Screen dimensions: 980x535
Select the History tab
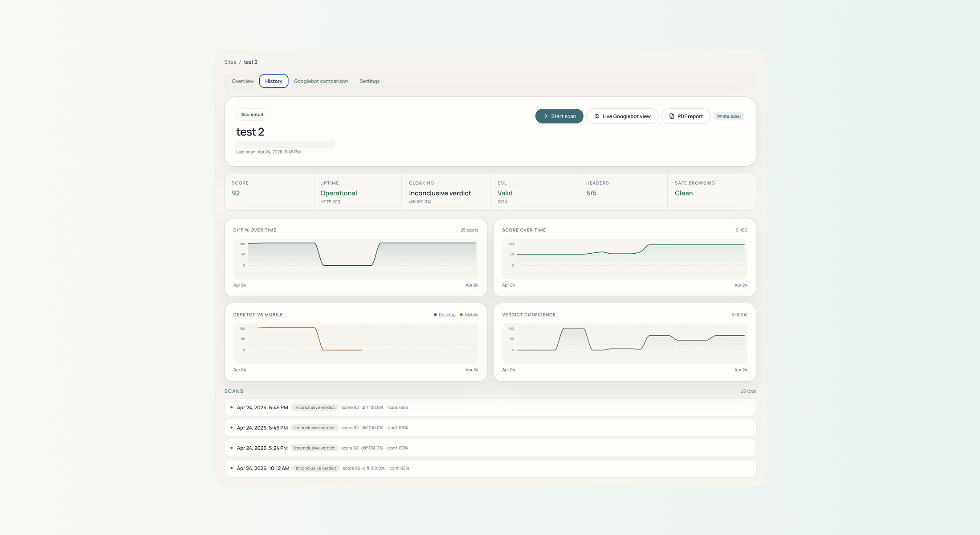tap(274, 81)
